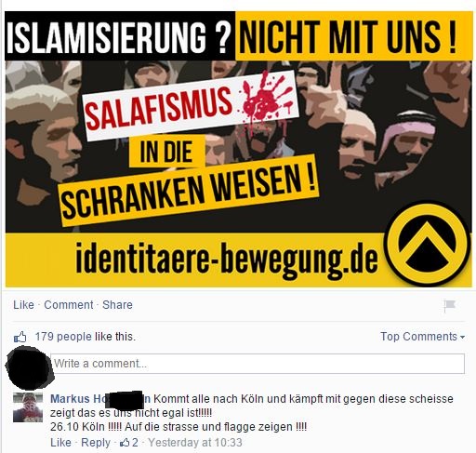The image size is (476, 453).
Task: Open the post image with the Salafismus banner
Action: [239, 149]
